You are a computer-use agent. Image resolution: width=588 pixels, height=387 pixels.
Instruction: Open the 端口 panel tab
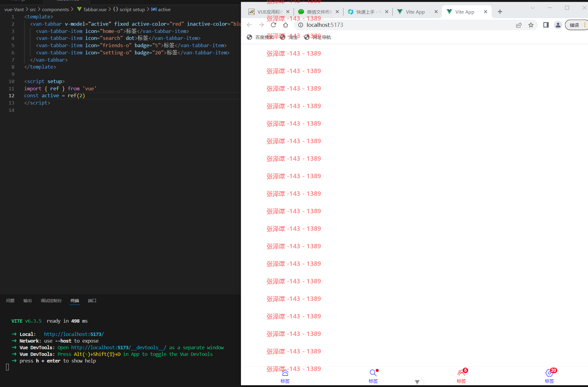[x=92, y=301]
